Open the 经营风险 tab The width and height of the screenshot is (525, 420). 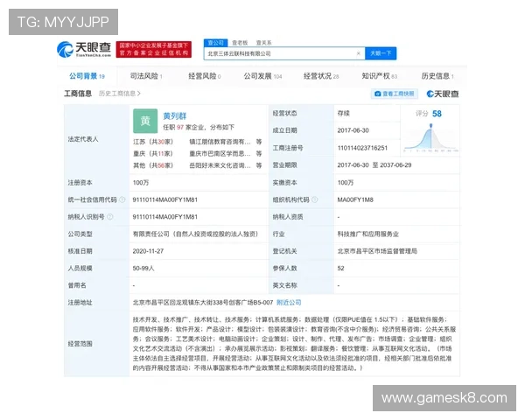tap(205, 76)
